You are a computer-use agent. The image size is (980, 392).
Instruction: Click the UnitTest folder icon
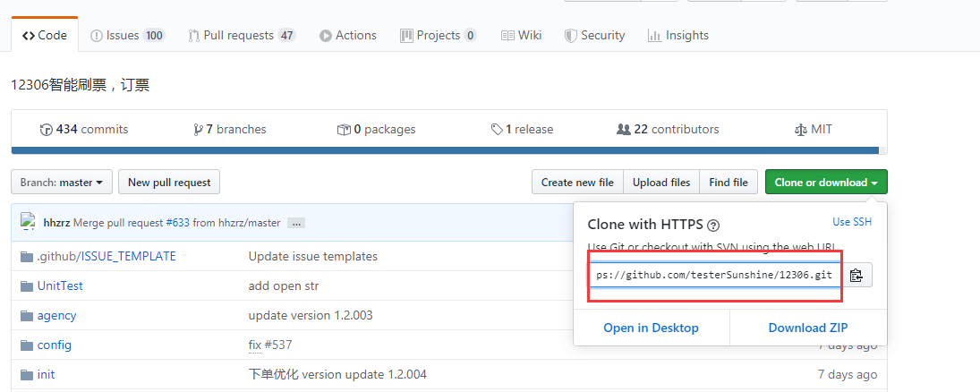pyautogui.click(x=26, y=286)
